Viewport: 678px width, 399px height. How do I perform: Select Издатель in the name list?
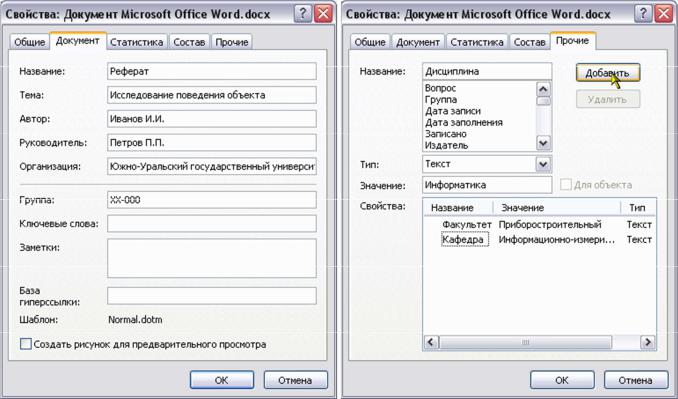[446, 145]
